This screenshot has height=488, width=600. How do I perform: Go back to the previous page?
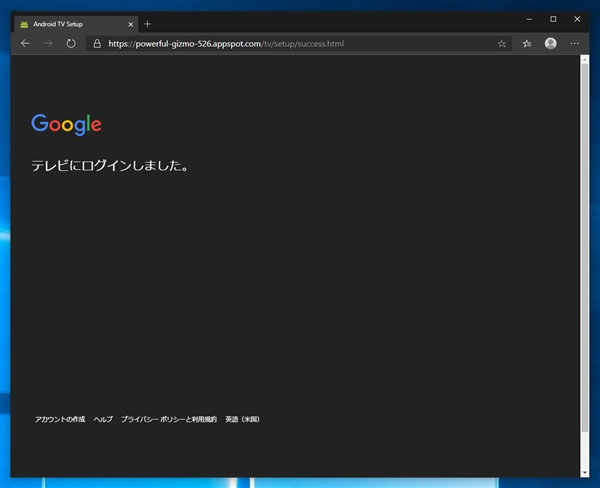click(25, 44)
